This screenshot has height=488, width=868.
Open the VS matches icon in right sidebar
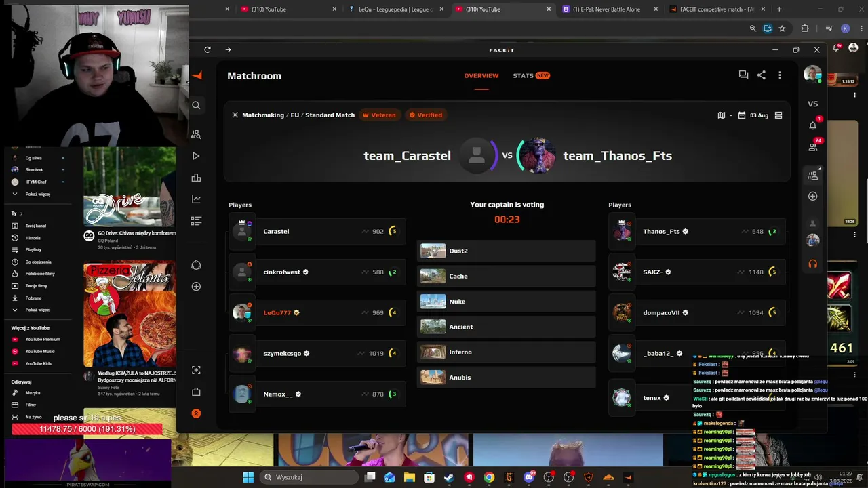click(813, 104)
